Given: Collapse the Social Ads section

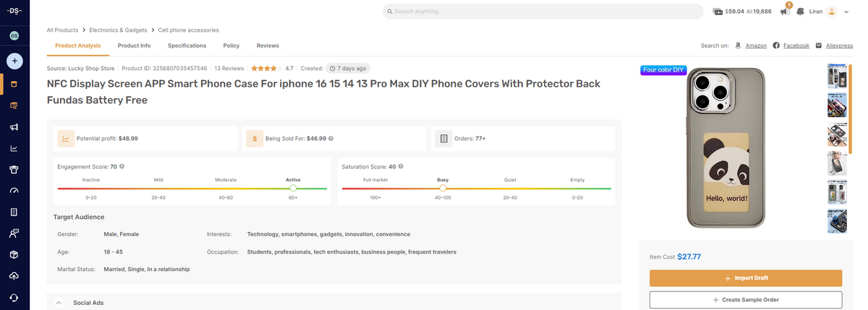Looking at the screenshot, I should (59, 303).
